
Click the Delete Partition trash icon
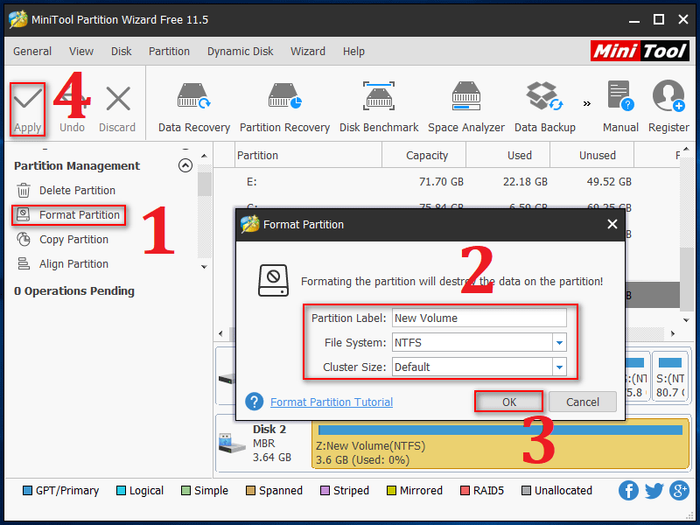[x=24, y=191]
